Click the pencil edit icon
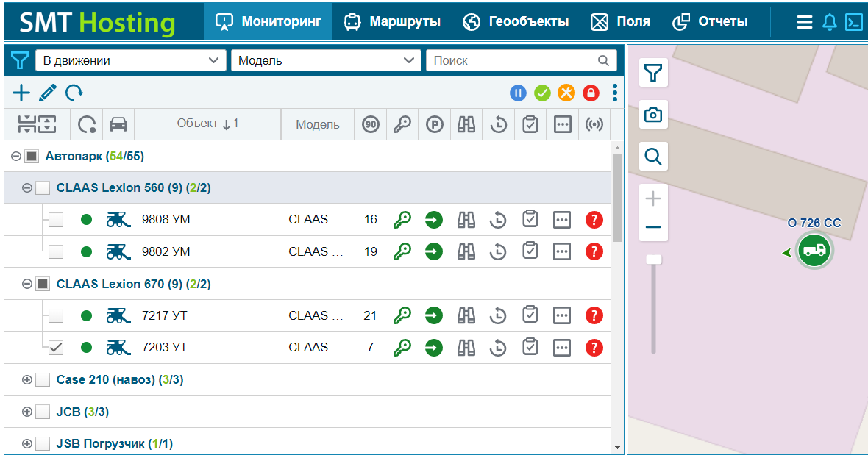868x458 pixels. coord(48,93)
